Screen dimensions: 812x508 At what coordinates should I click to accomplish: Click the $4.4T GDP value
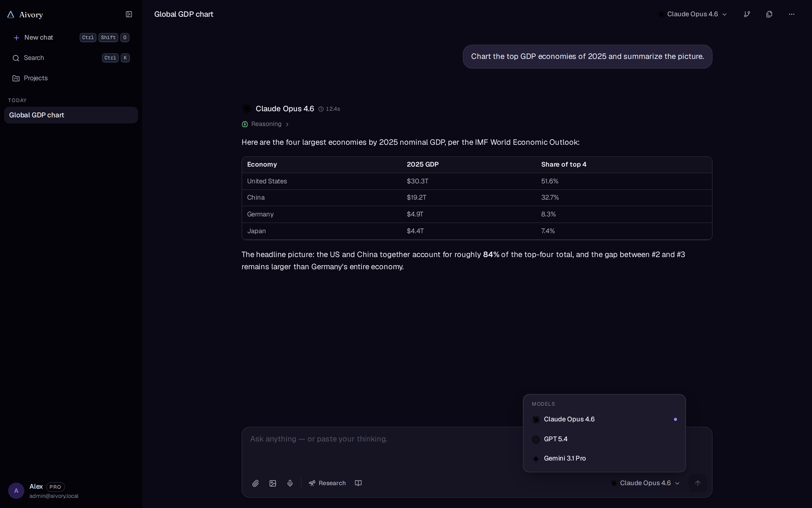[415, 231]
